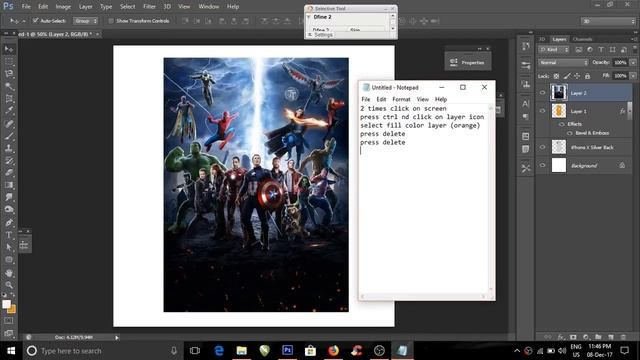Click the orange background color swatch
Image resolution: width=640 pixels, height=360 pixels.
[x=12, y=310]
